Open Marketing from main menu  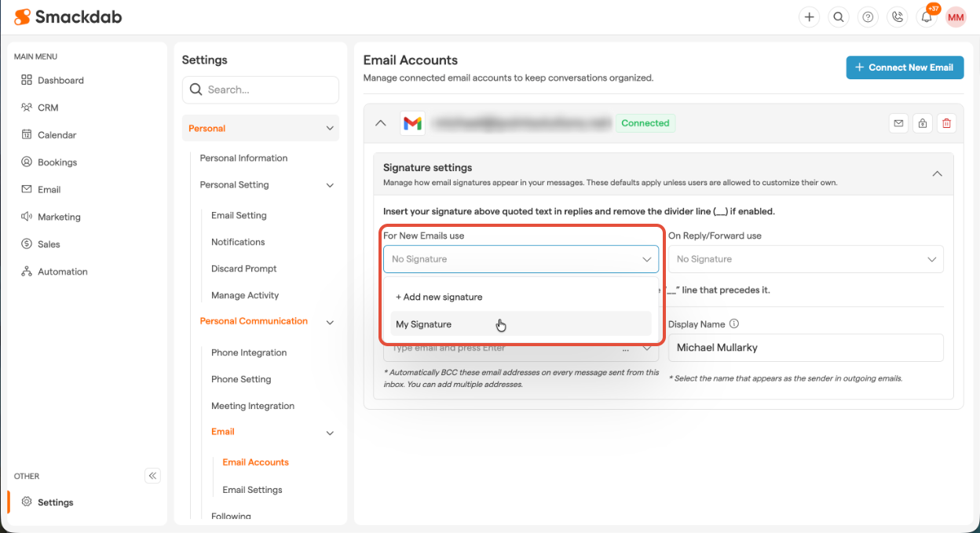point(59,217)
